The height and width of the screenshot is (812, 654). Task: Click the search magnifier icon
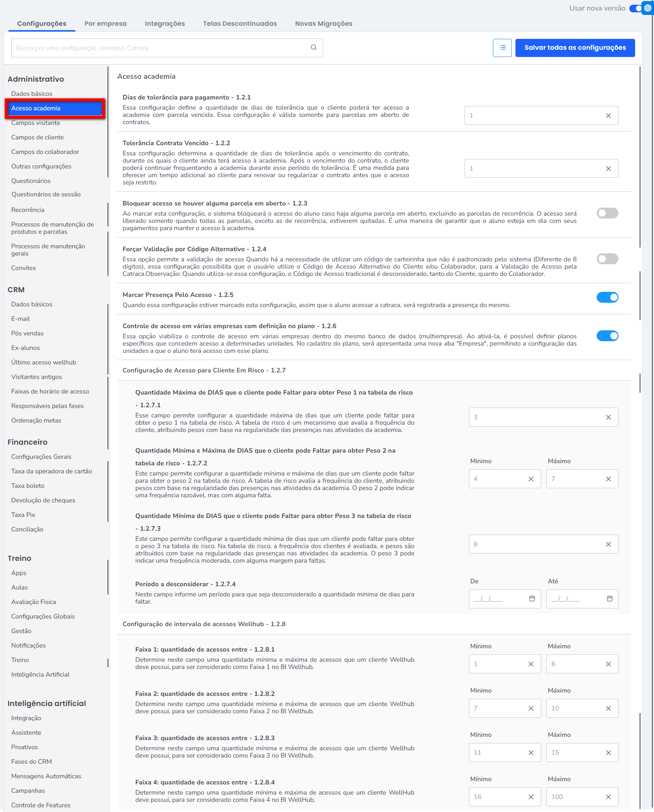(x=313, y=48)
